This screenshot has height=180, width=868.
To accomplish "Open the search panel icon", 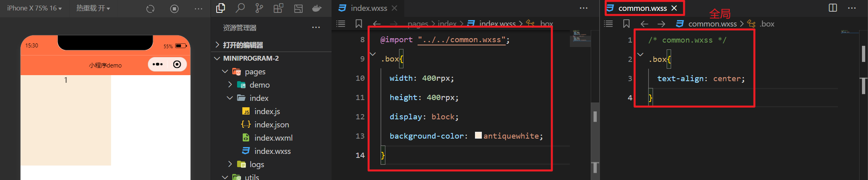I will pos(240,8).
